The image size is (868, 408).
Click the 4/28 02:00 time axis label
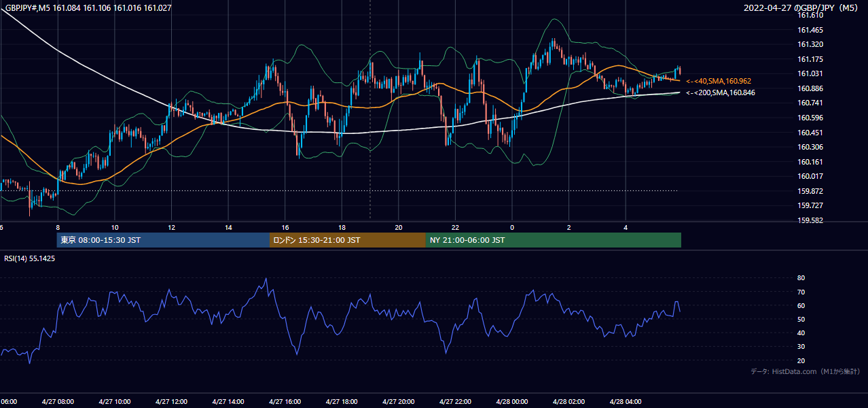point(568,402)
